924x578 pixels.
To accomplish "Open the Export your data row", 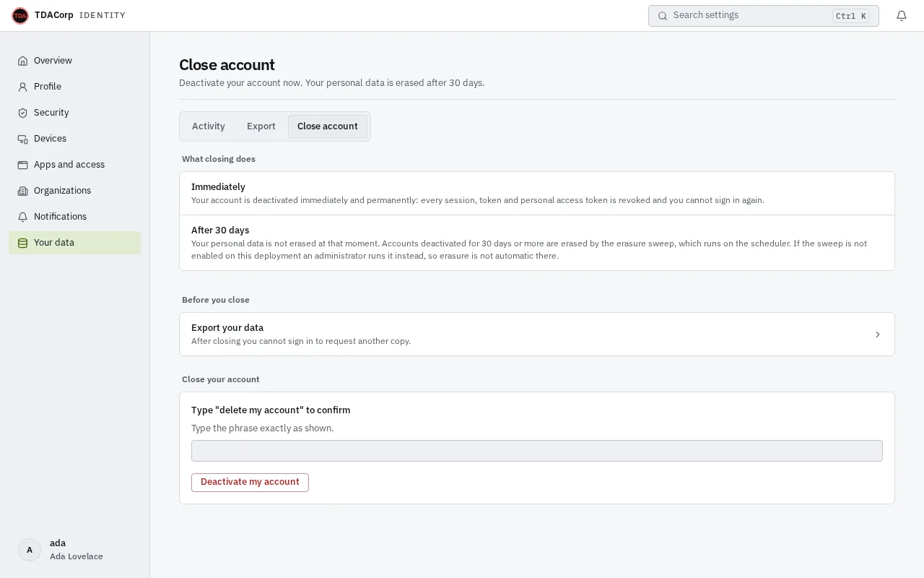I will [x=537, y=335].
